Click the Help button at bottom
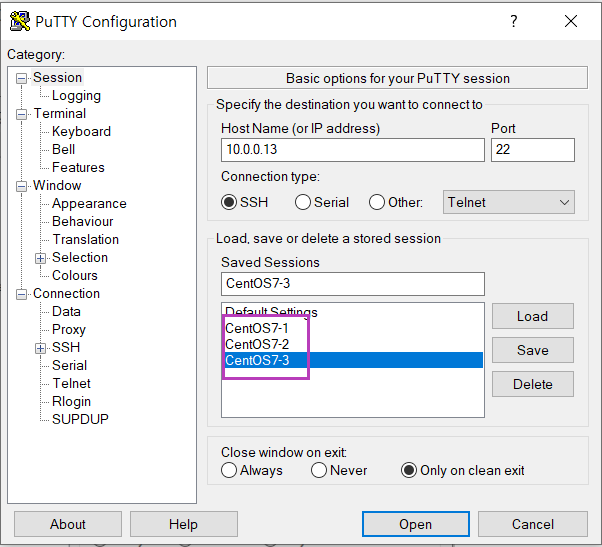 click(184, 524)
